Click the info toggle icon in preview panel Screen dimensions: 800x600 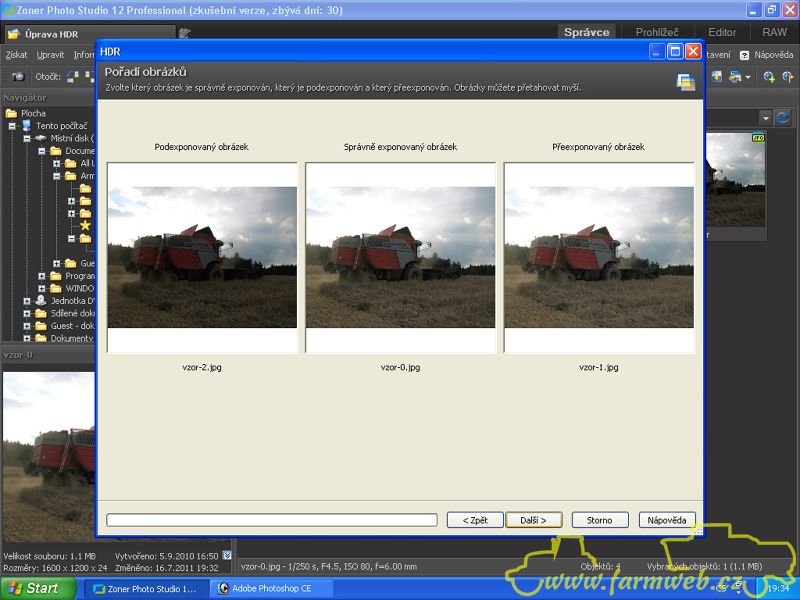click(x=227, y=555)
